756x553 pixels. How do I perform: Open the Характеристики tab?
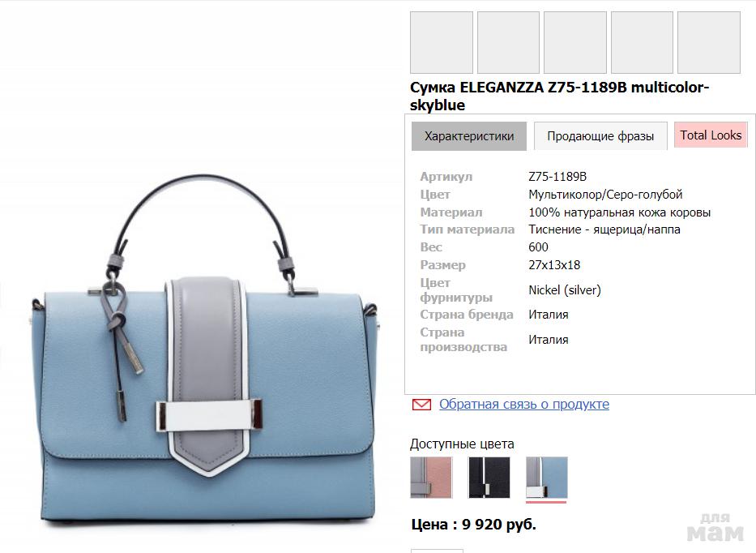[x=468, y=136]
